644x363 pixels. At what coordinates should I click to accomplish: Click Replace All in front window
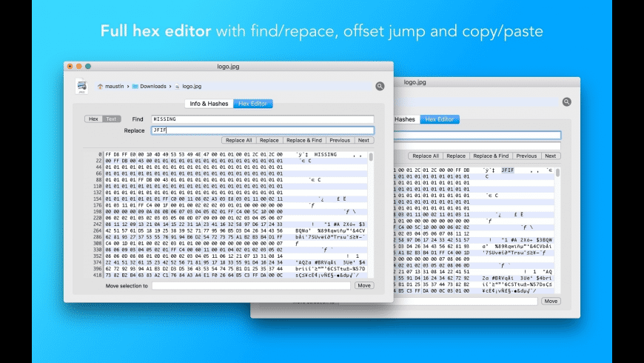pyautogui.click(x=238, y=140)
